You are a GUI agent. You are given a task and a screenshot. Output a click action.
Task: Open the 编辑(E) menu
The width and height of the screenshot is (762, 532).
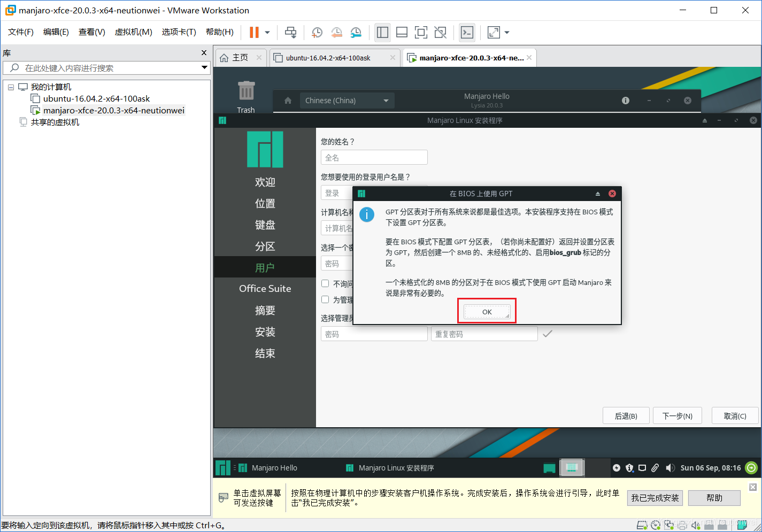(x=56, y=32)
